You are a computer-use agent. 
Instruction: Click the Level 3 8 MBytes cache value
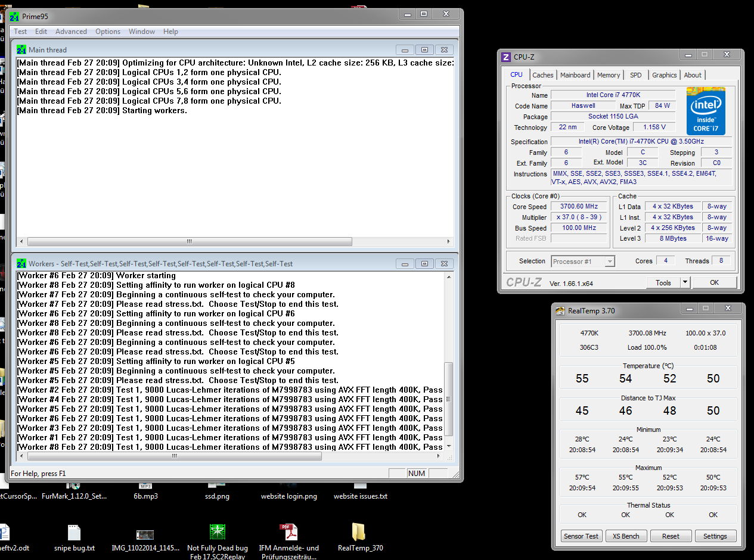[674, 238]
